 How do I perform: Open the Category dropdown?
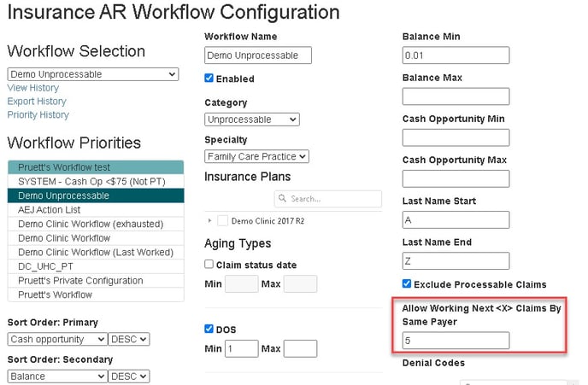click(x=251, y=120)
